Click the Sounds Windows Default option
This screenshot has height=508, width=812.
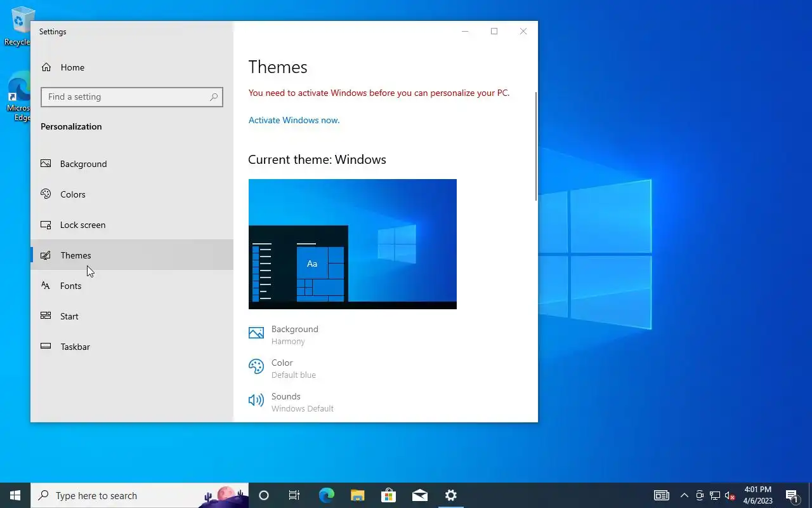point(291,402)
